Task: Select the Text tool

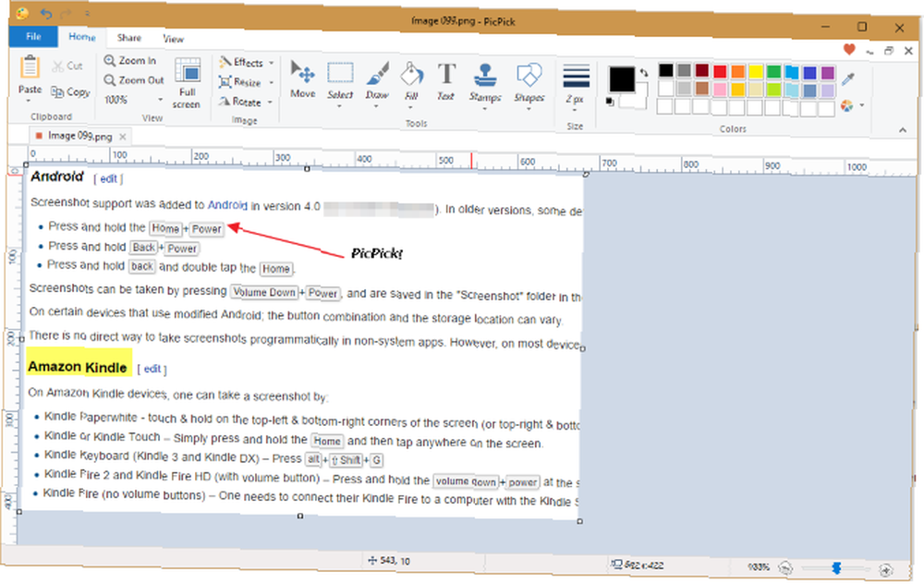Action: click(x=446, y=80)
